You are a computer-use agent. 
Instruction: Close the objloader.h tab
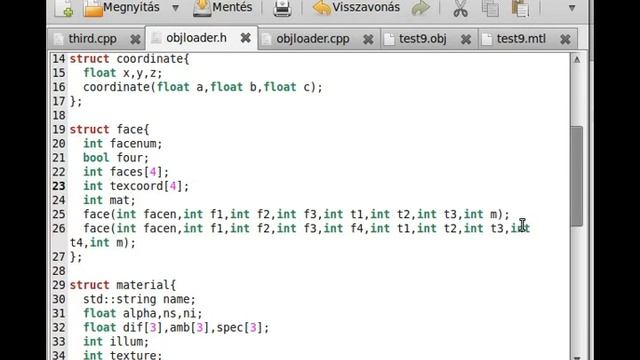(246, 38)
